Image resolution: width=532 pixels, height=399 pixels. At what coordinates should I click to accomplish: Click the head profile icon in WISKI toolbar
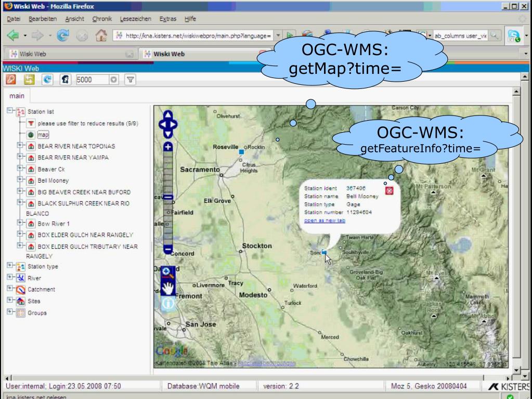click(x=66, y=80)
